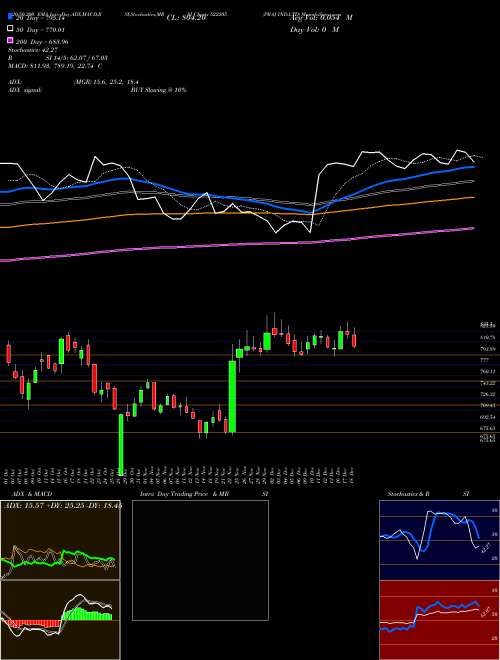
Task: Click the blue 20 Day legend swatch
Action: [10, 17]
